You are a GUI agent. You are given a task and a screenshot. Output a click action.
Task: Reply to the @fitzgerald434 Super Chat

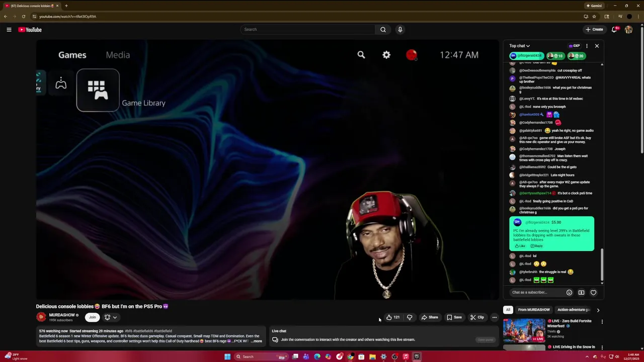tap(537, 246)
